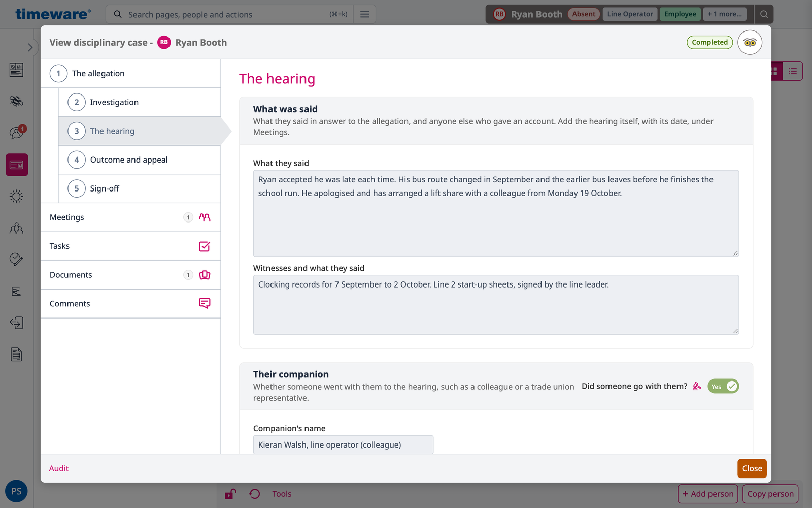Click the search magnifier button top right

(764, 14)
